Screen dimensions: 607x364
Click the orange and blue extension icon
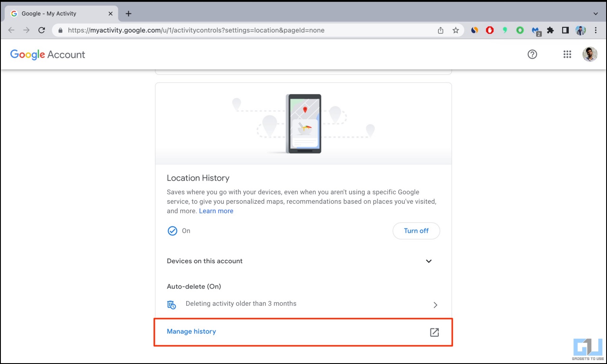475,30
